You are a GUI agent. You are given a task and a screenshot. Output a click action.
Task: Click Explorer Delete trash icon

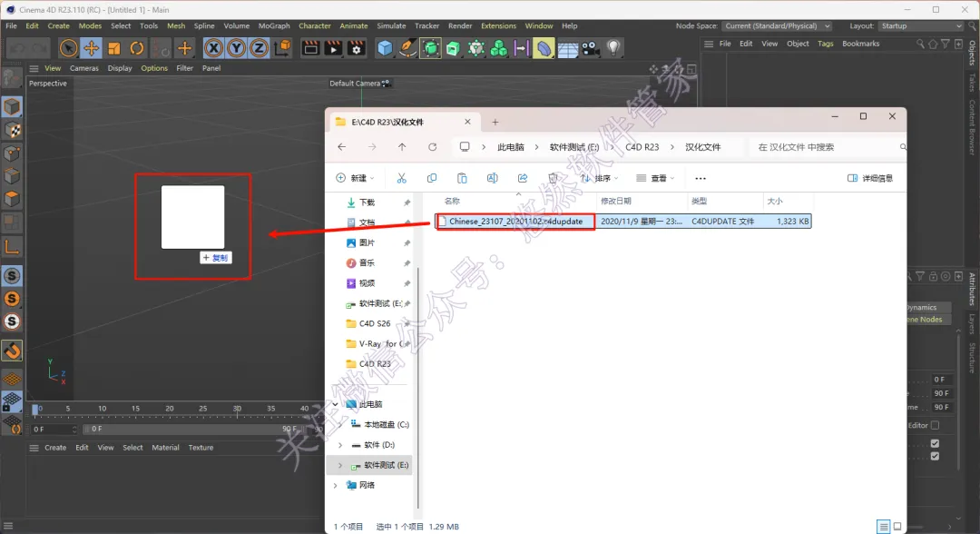553,178
